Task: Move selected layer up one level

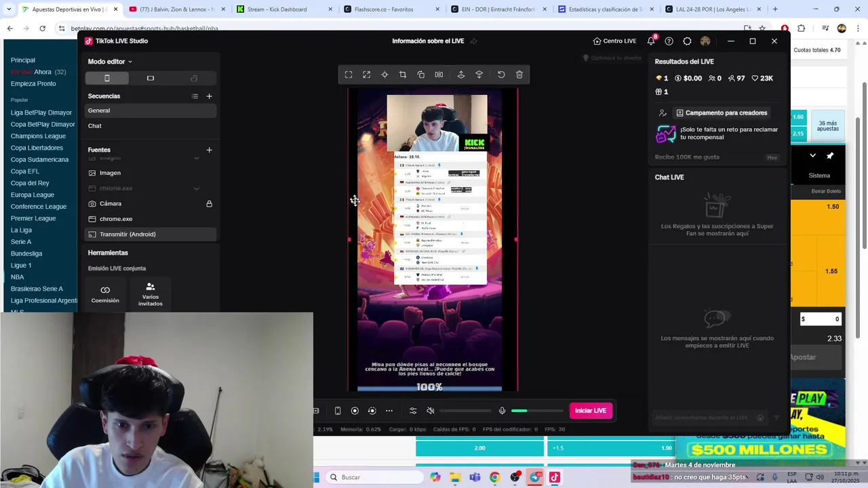Action: [461, 75]
